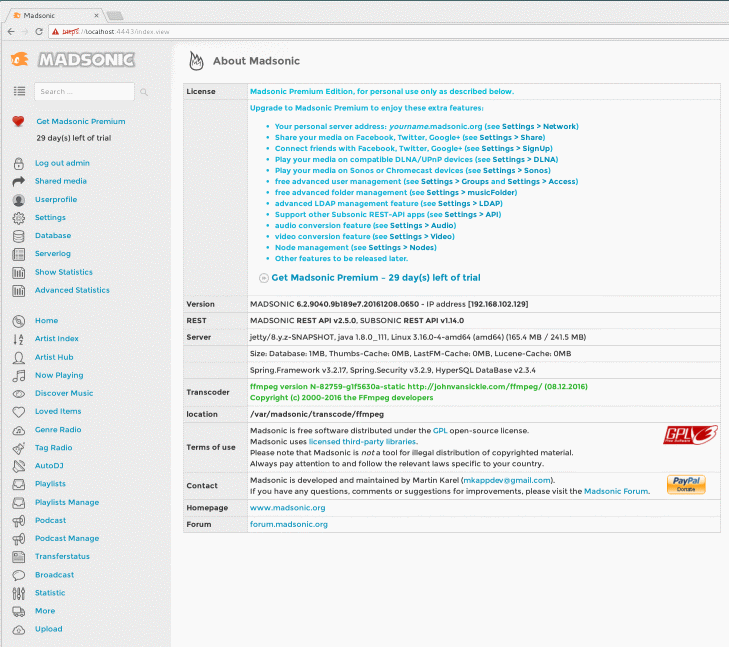Viewport: 729px width, 647px height.
Task: Open Settings via the gear icon
Action: [18, 218]
